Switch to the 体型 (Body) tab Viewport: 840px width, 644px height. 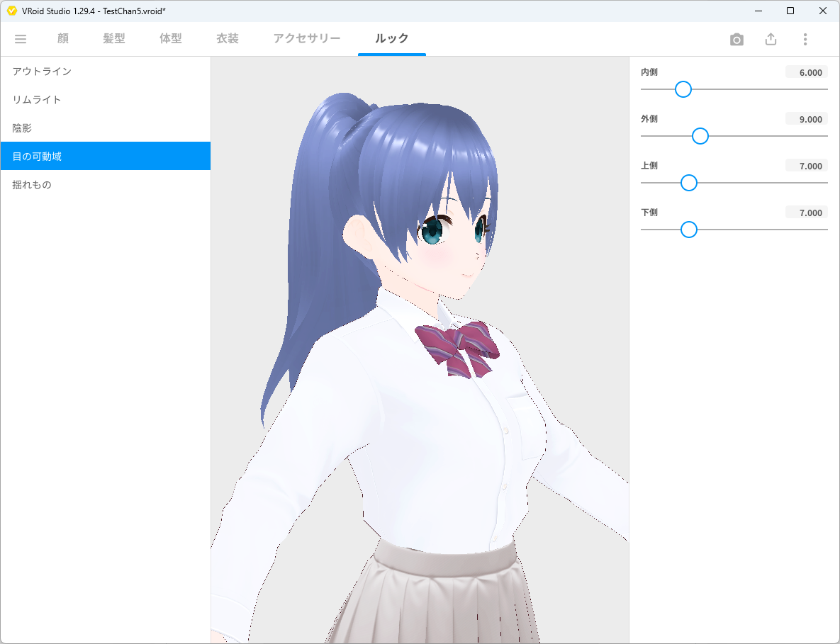pyautogui.click(x=170, y=39)
